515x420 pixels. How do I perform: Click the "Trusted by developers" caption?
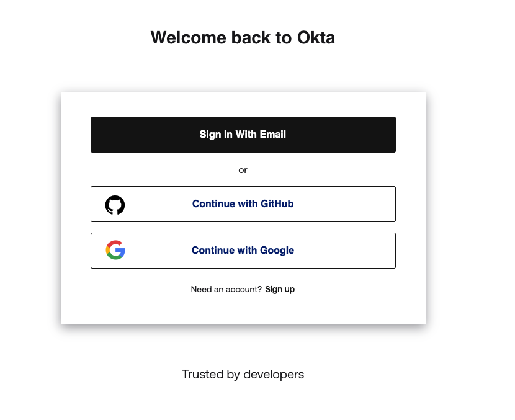coord(243,374)
